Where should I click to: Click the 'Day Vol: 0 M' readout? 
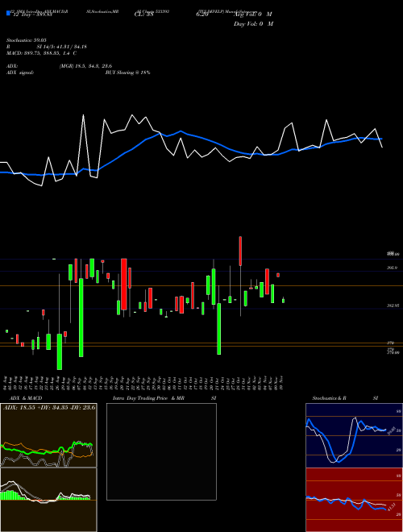tap(253, 23)
